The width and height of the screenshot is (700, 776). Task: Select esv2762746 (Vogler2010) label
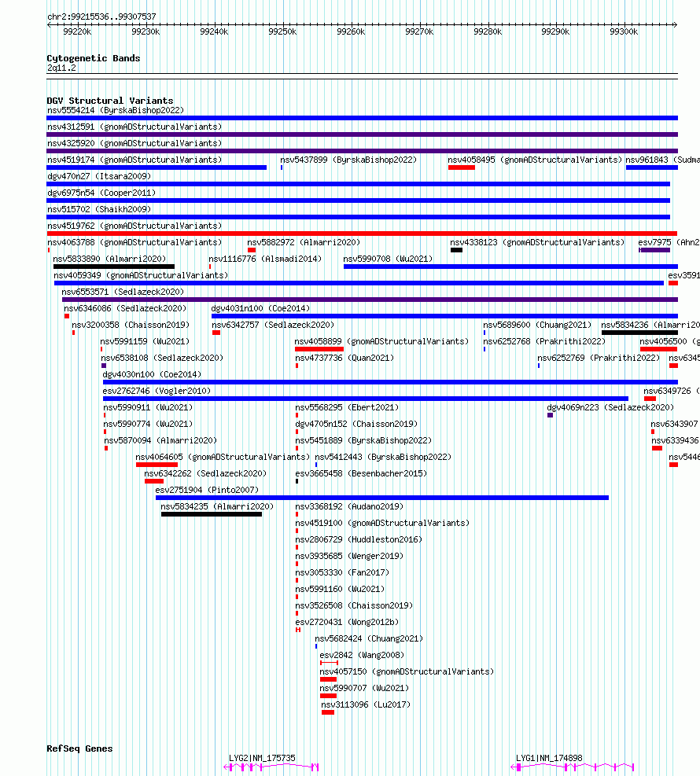coord(157,391)
